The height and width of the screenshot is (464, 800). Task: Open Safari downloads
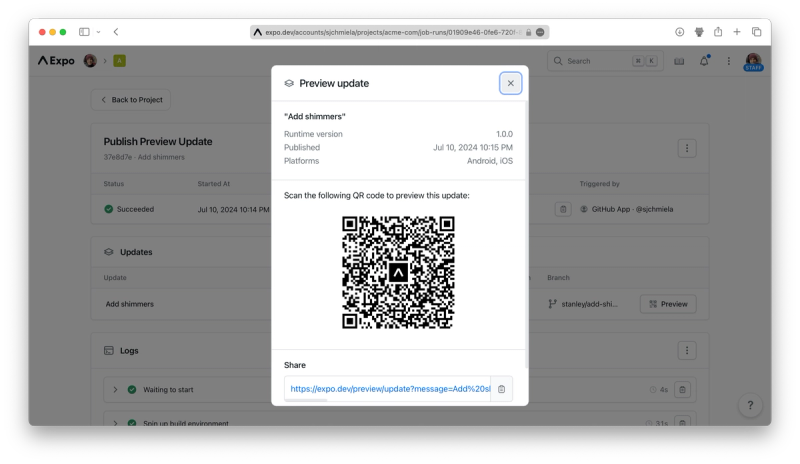pos(680,32)
